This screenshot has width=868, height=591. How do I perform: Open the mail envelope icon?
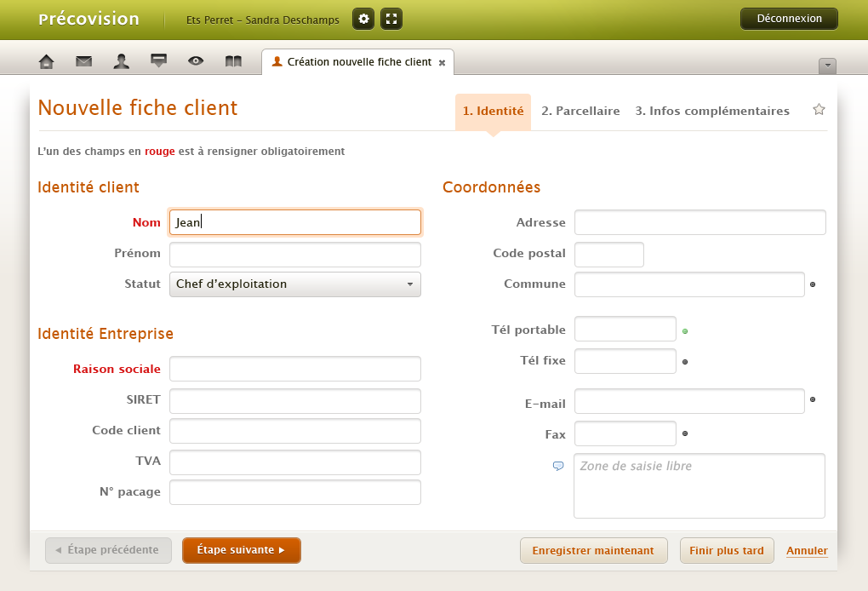click(83, 61)
